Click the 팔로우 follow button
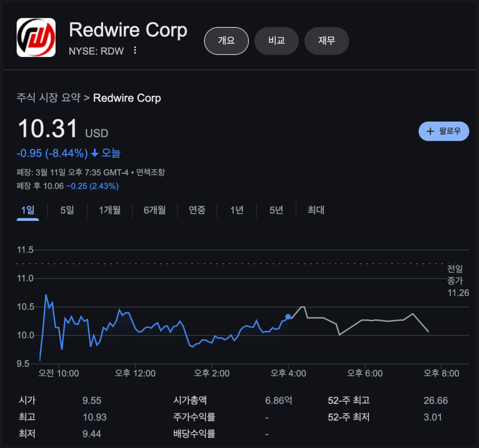The width and height of the screenshot is (479, 448). tap(444, 131)
